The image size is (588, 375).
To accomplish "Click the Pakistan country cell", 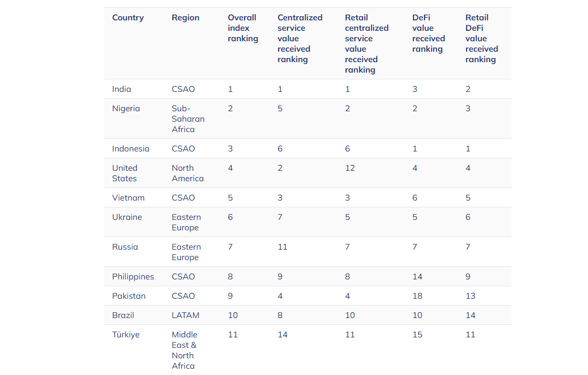I will (128, 296).
